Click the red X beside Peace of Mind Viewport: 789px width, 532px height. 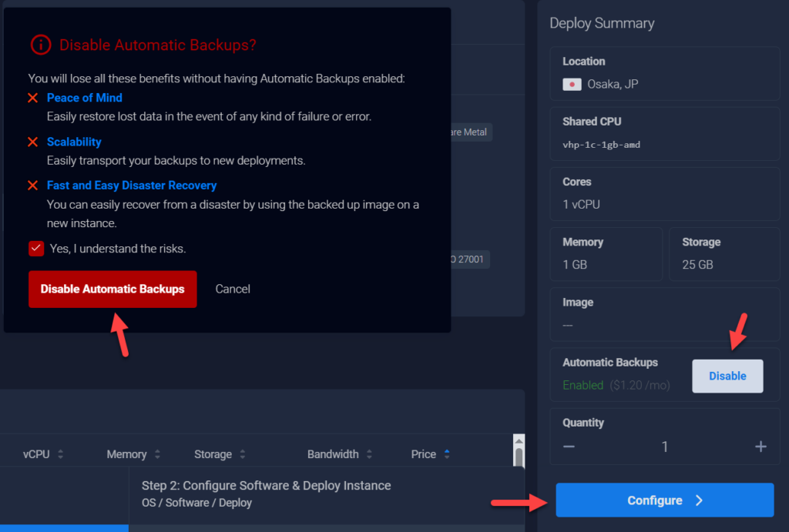click(32, 98)
